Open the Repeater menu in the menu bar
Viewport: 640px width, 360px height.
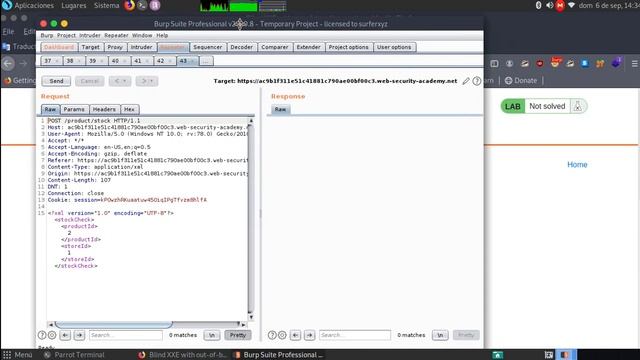tap(116, 36)
